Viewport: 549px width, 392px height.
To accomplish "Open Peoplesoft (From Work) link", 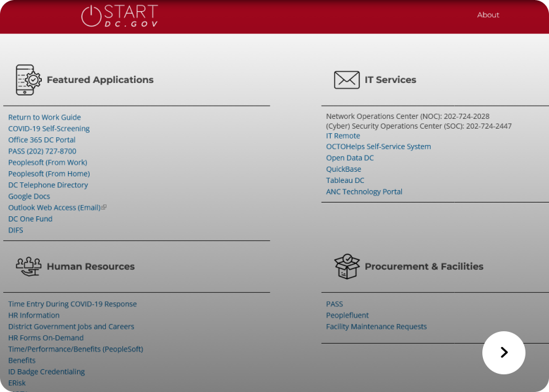I will (x=48, y=163).
